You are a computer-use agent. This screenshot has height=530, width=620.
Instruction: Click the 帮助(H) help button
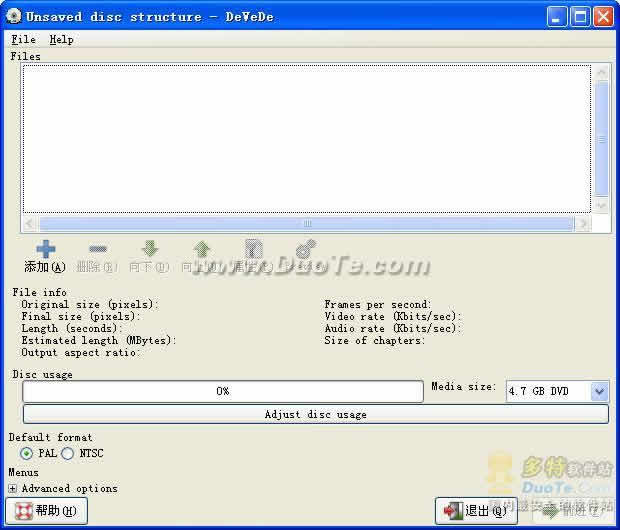click(47, 511)
